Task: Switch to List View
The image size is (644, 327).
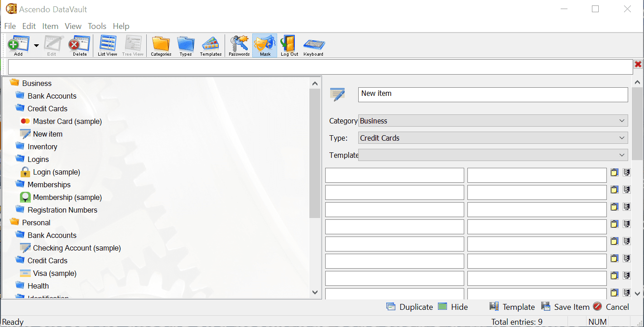Action: point(108,46)
